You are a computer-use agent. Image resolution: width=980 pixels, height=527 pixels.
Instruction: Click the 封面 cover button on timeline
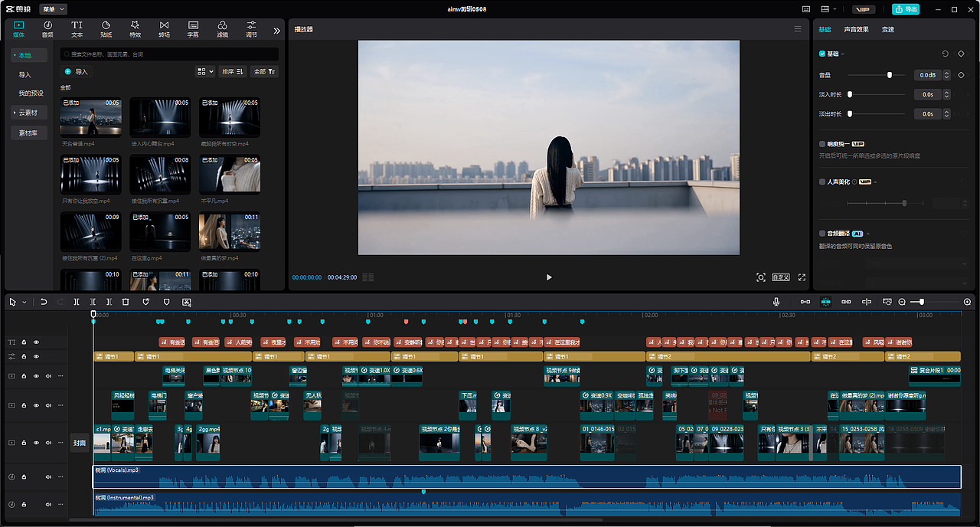click(80, 443)
